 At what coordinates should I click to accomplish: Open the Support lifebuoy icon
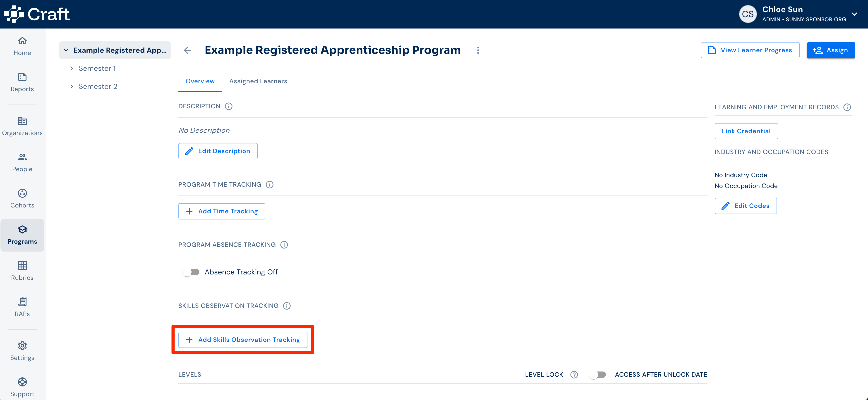[22, 382]
